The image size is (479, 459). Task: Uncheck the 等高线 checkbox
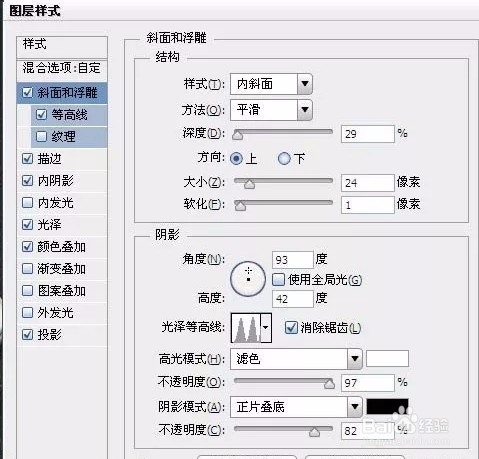coord(41,114)
